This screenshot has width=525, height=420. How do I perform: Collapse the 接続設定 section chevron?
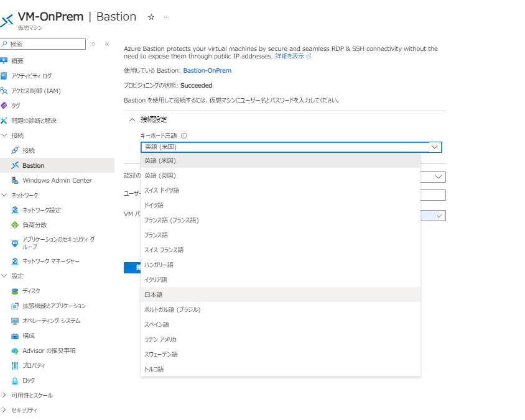pyautogui.click(x=132, y=119)
